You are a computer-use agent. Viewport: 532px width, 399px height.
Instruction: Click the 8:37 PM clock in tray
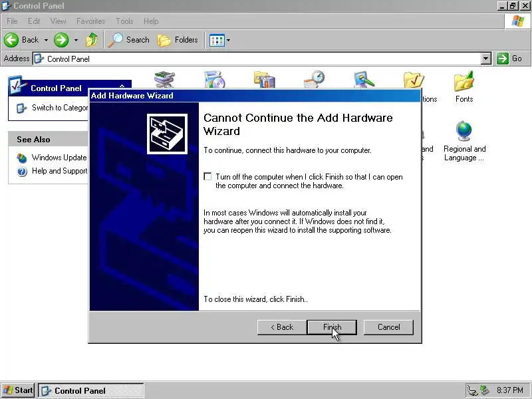[510, 390]
